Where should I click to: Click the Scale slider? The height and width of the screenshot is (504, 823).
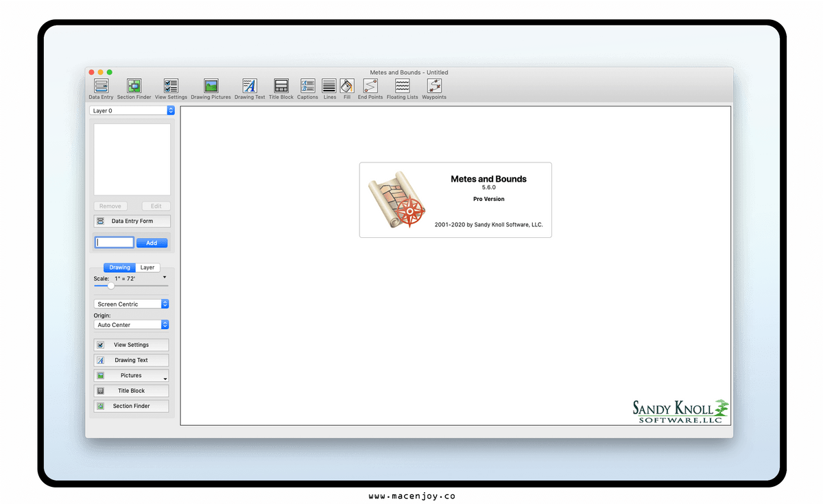pos(131,286)
